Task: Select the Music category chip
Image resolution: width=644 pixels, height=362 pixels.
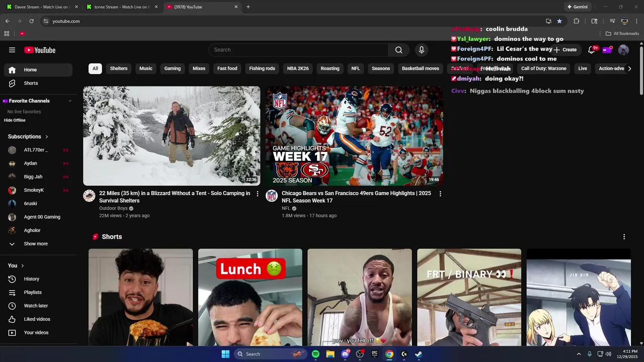Action: [146, 68]
